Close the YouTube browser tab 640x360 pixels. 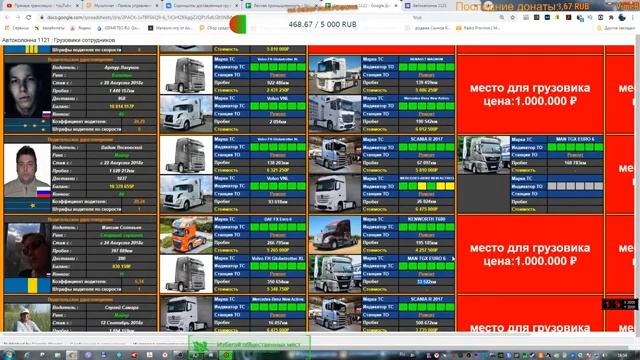point(77,6)
